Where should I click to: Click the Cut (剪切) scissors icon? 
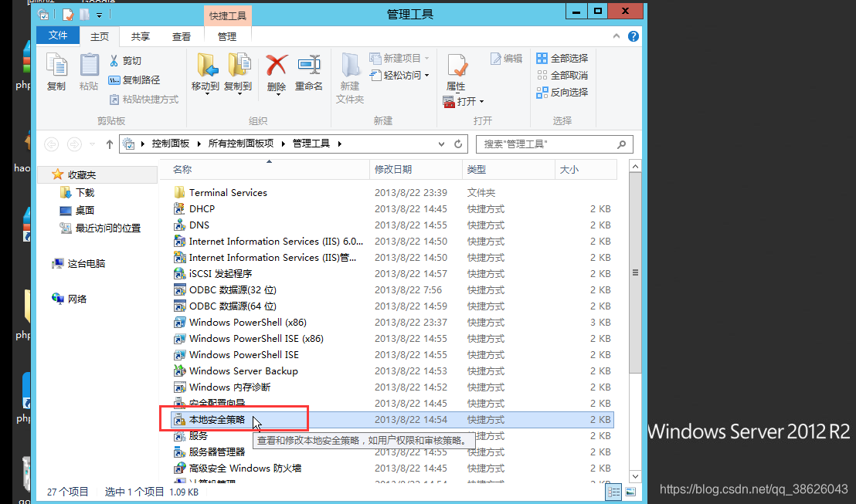tap(114, 60)
